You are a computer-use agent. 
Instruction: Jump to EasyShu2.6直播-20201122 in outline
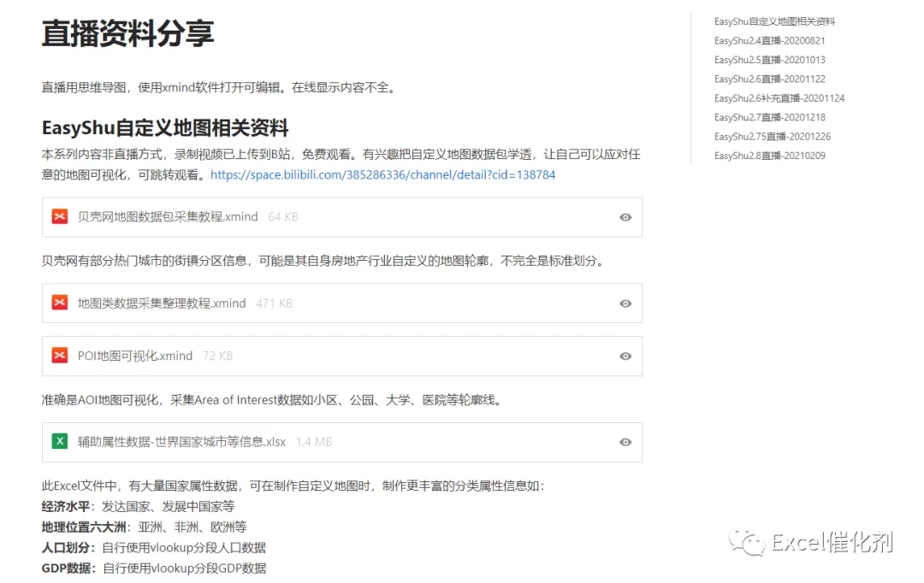click(770, 79)
